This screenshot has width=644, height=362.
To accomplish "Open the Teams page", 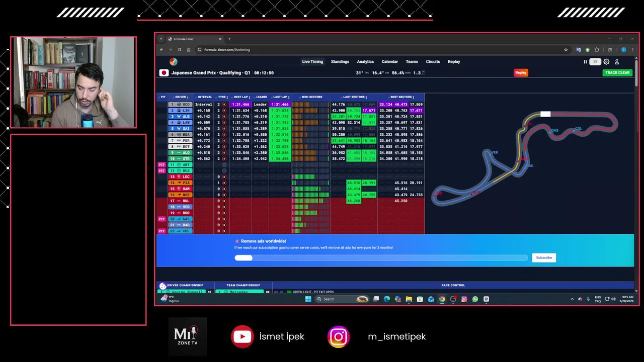I will 412,62.
